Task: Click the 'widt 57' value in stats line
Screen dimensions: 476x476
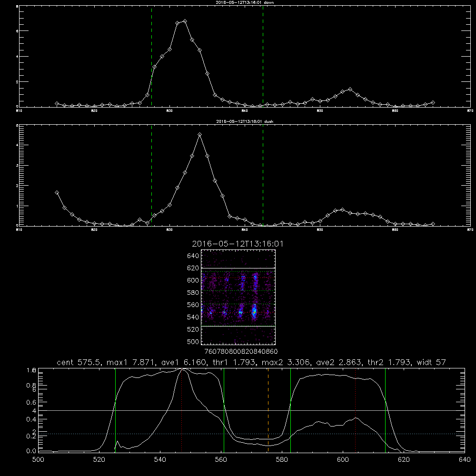Action: [431, 362]
